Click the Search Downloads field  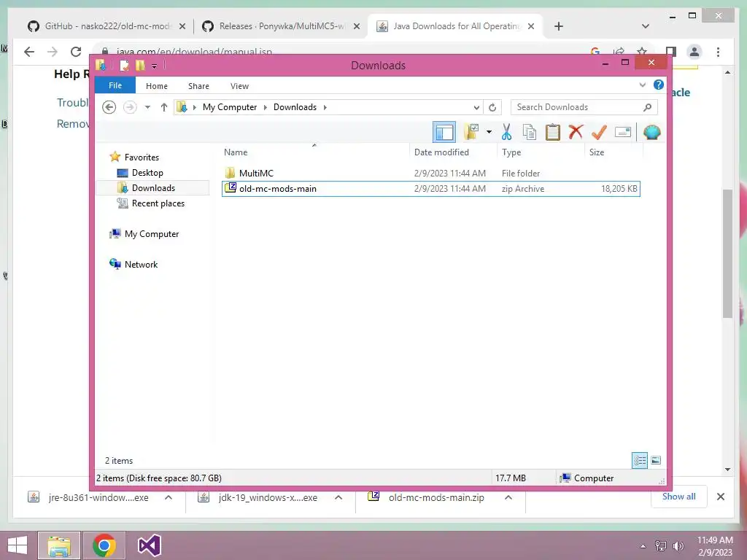coord(584,107)
